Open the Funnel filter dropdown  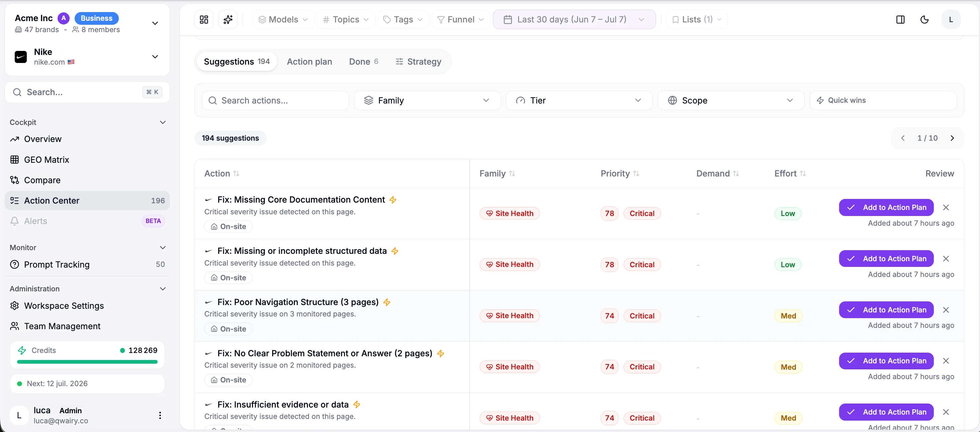[460, 19]
